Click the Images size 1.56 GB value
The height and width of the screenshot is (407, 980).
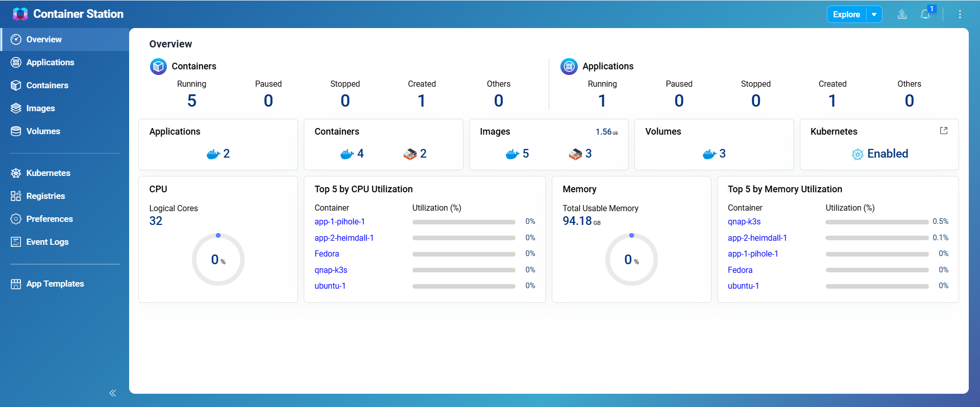pyautogui.click(x=606, y=132)
